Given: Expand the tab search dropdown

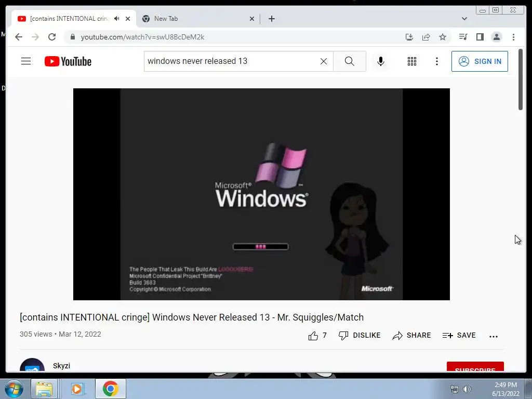Looking at the screenshot, I should pyautogui.click(x=464, y=19).
